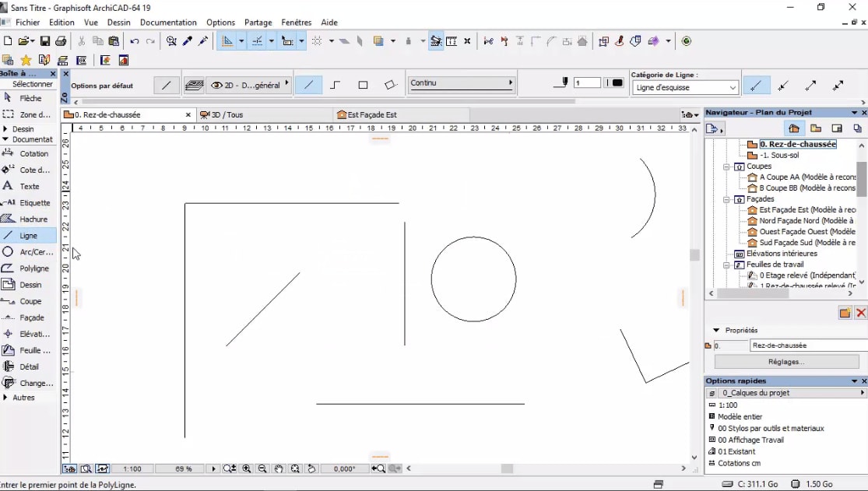Click the fit in window zoom icon
The width and height of the screenshot is (868, 491).
[295, 469]
